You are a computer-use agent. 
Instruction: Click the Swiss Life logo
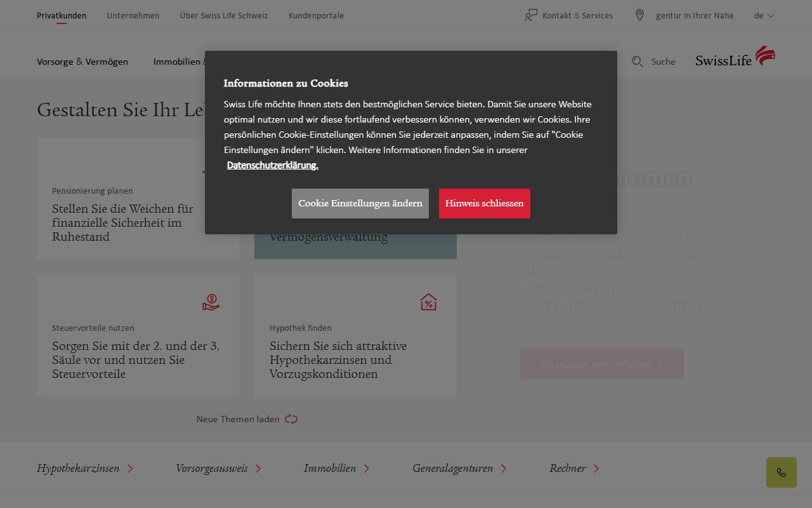tap(735, 56)
